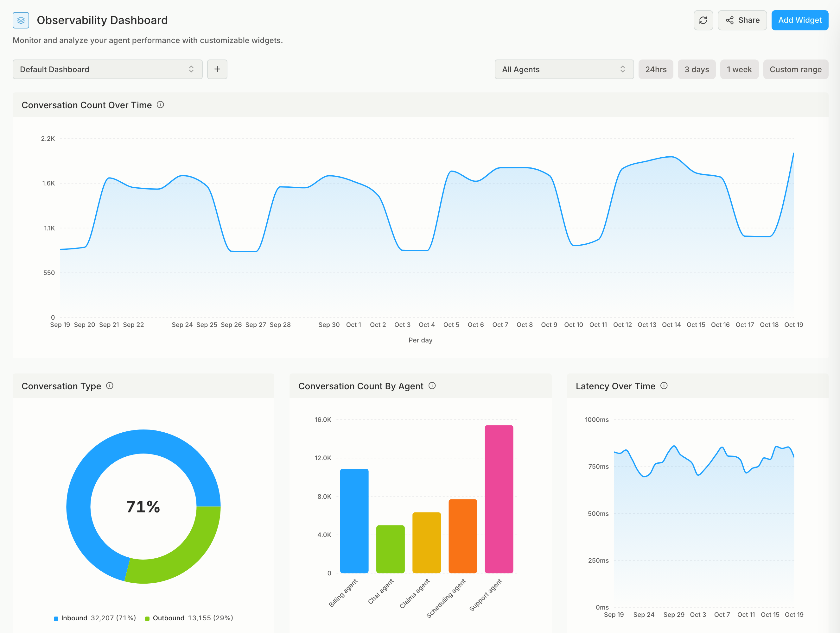
Task: Click the dashboard layers logo icon
Action: (x=21, y=20)
